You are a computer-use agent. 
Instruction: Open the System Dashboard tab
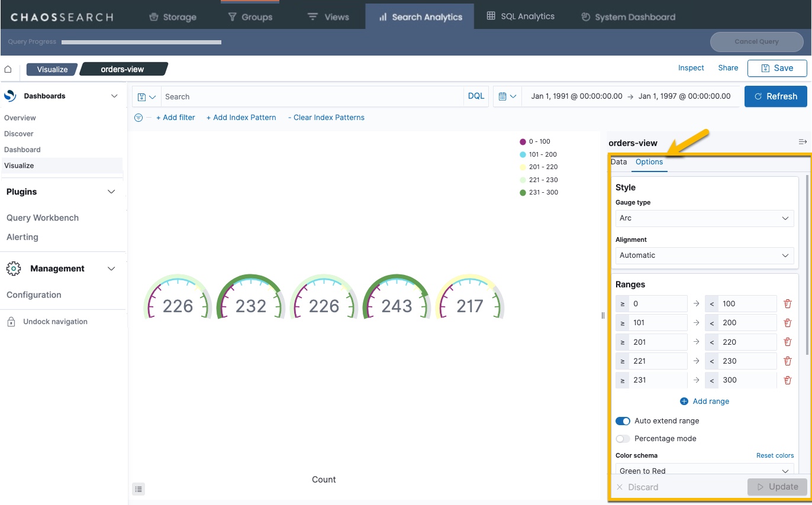click(628, 17)
